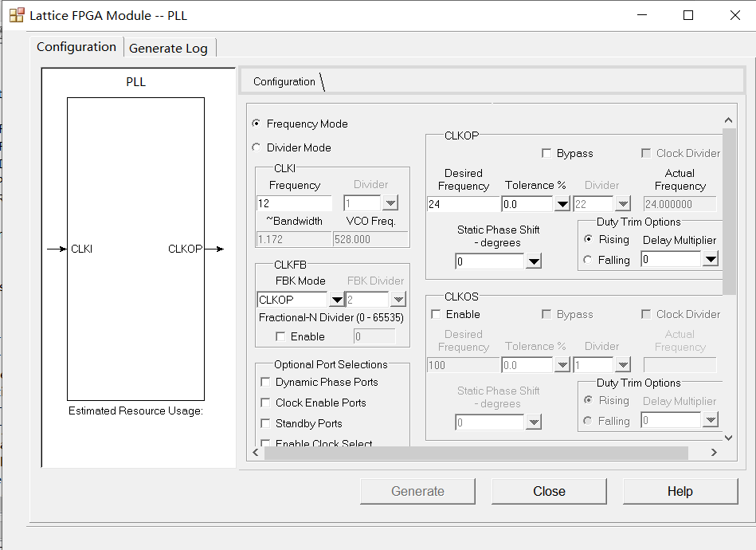Open the FBK Divider dropdown
Viewport: 756px width, 550px height.
click(x=398, y=300)
